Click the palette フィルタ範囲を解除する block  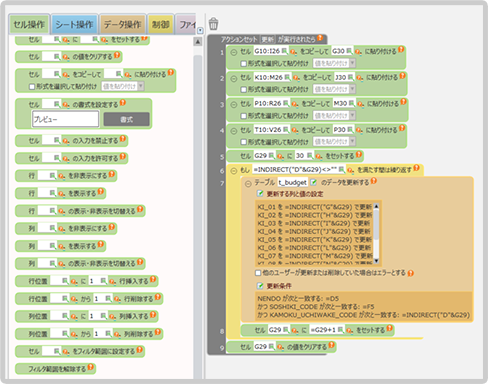[55, 369]
